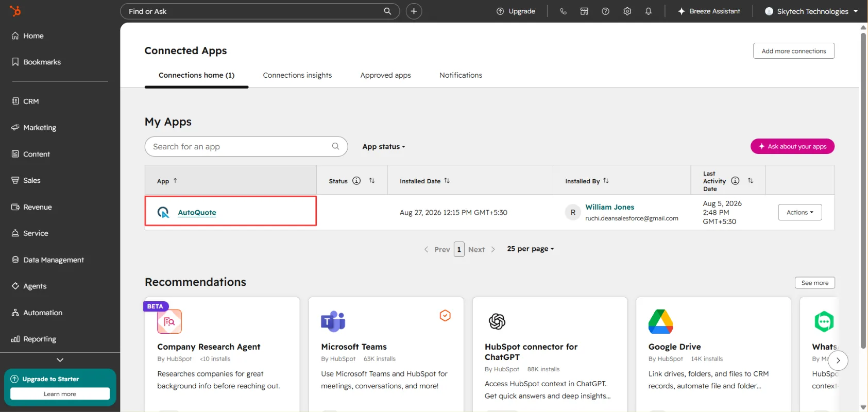Click the Status column info icon
Screen dimensions: 868x412
pos(356,181)
